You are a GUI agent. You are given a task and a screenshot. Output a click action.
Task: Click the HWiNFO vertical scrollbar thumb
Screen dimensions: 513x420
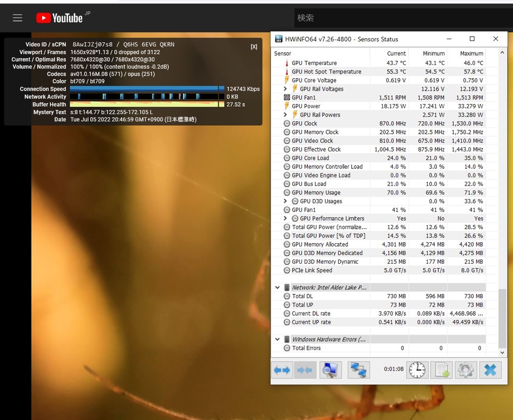[502, 319]
